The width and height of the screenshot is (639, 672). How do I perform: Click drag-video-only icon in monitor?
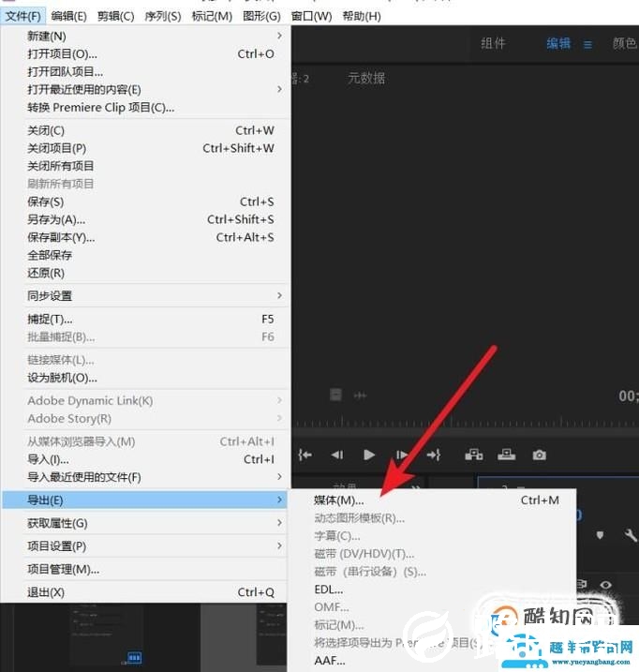pos(335,395)
